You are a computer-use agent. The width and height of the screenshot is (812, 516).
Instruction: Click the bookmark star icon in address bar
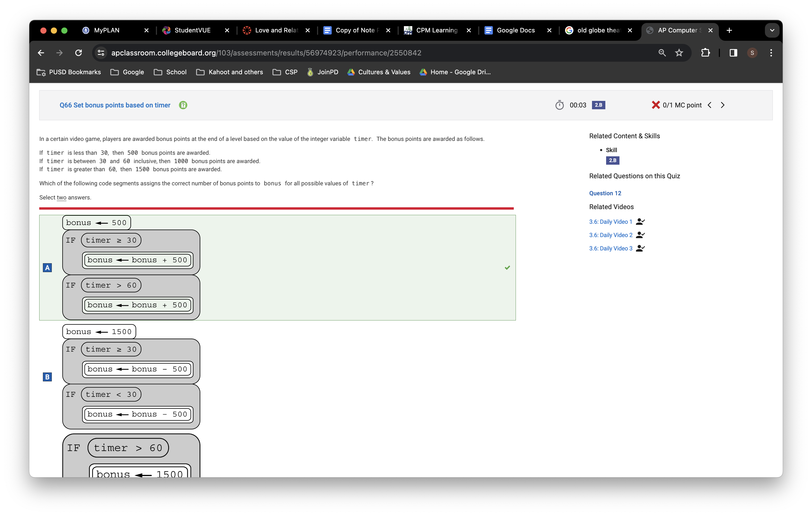pyautogui.click(x=679, y=53)
